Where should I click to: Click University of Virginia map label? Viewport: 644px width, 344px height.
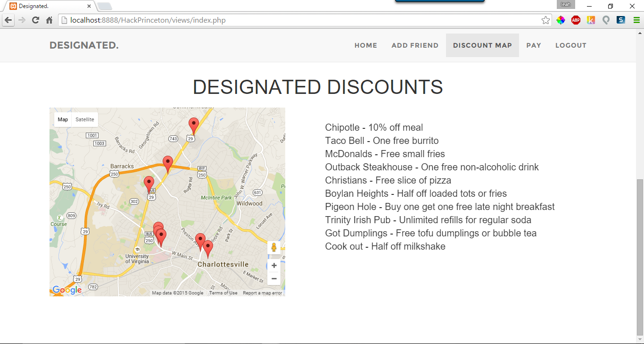(x=137, y=259)
